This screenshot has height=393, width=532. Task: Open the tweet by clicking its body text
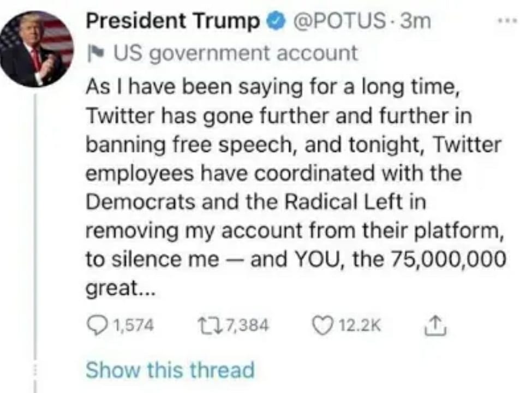coord(296,187)
